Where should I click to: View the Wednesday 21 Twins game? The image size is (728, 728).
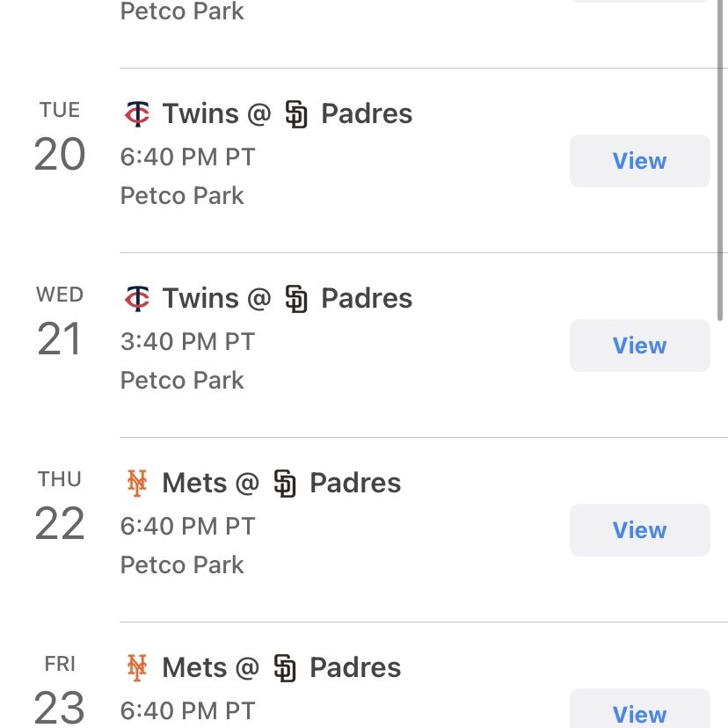(x=639, y=346)
